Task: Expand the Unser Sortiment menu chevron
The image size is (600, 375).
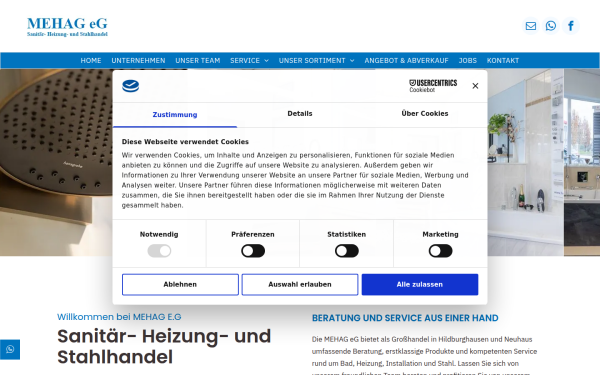Action: click(352, 61)
